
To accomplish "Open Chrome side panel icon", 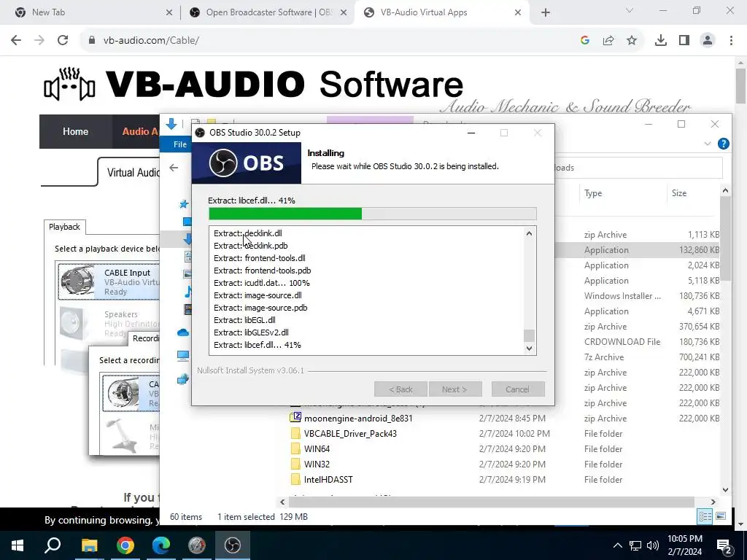I will pyautogui.click(x=684, y=41).
